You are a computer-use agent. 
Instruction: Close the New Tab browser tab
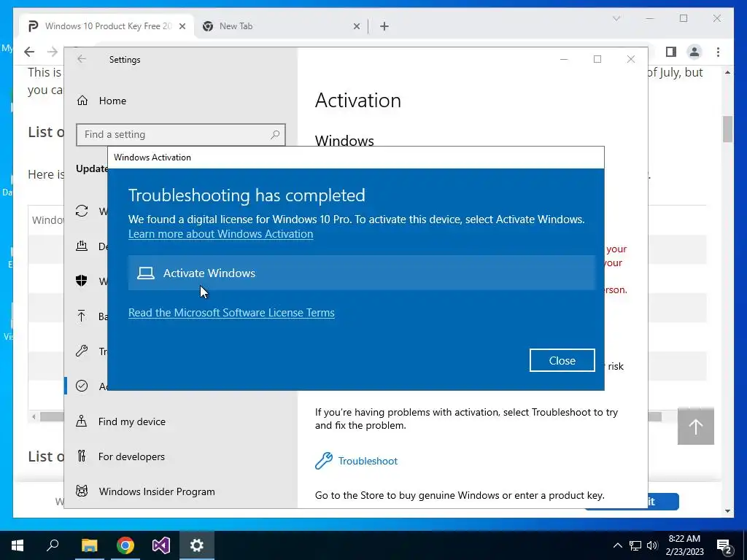[356, 27]
